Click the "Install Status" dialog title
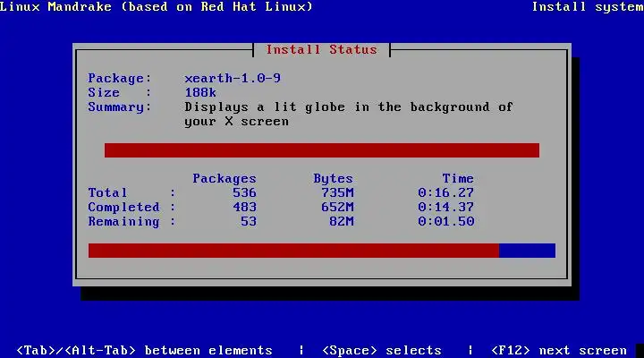 coord(322,50)
